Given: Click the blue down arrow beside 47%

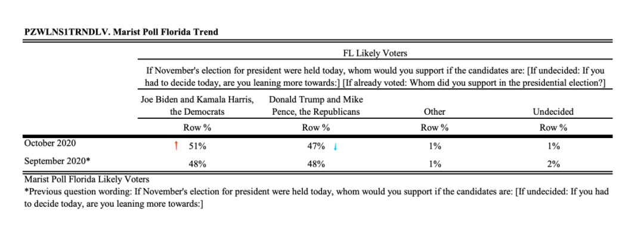Looking at the screenshot, I should [335, 146].
